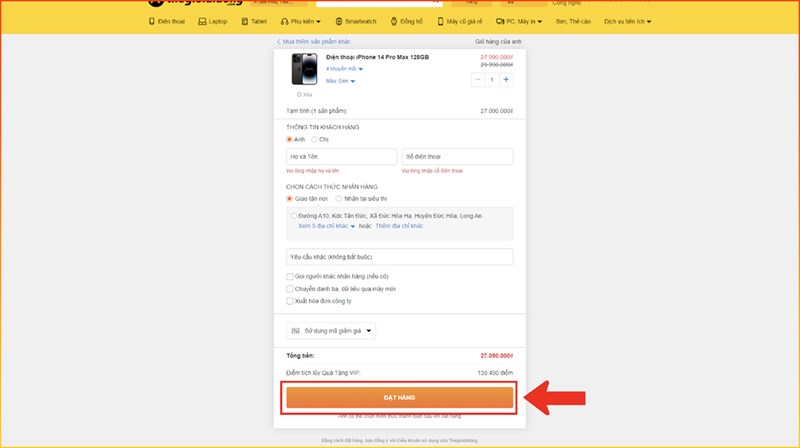Screen dimensions: 800x448
Task: Click the Điểm tích lũy Quà Tặng VIP label
Action: coord(323,373)
